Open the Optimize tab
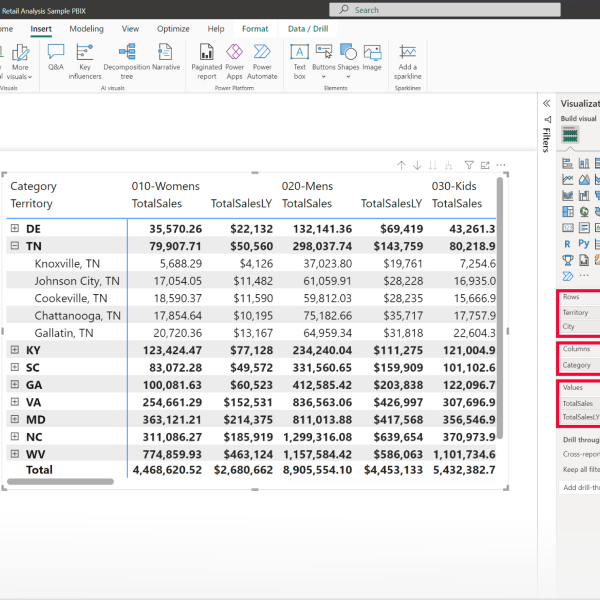This screenshot has height=600, width=600. point(173,29)
